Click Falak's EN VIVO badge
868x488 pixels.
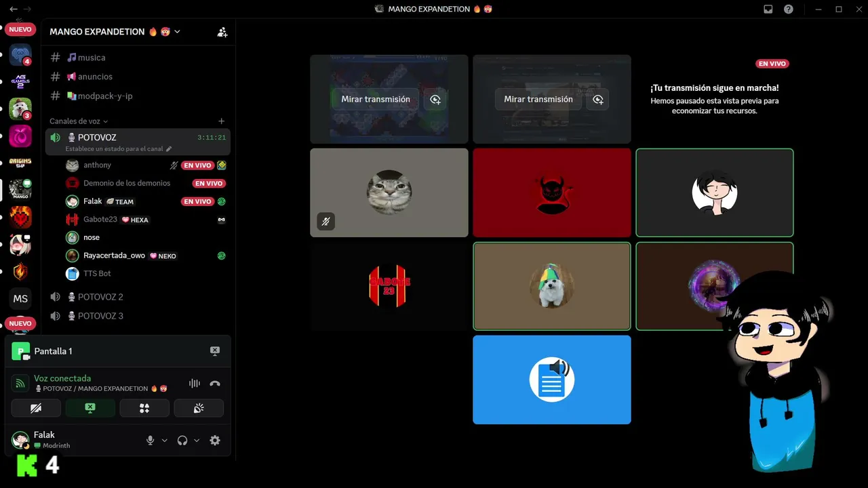(x=197, y=201)
